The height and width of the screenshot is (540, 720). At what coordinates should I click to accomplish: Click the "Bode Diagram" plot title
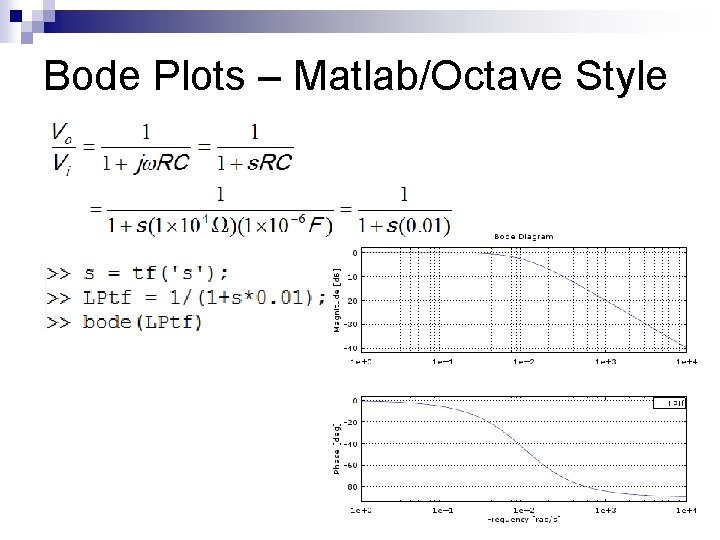[523, 236]
